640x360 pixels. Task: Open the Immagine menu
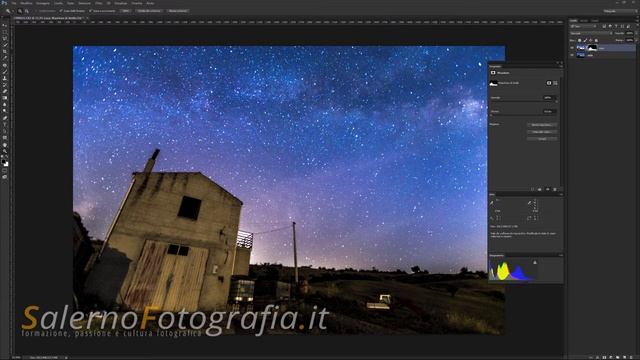pos(42,3)
